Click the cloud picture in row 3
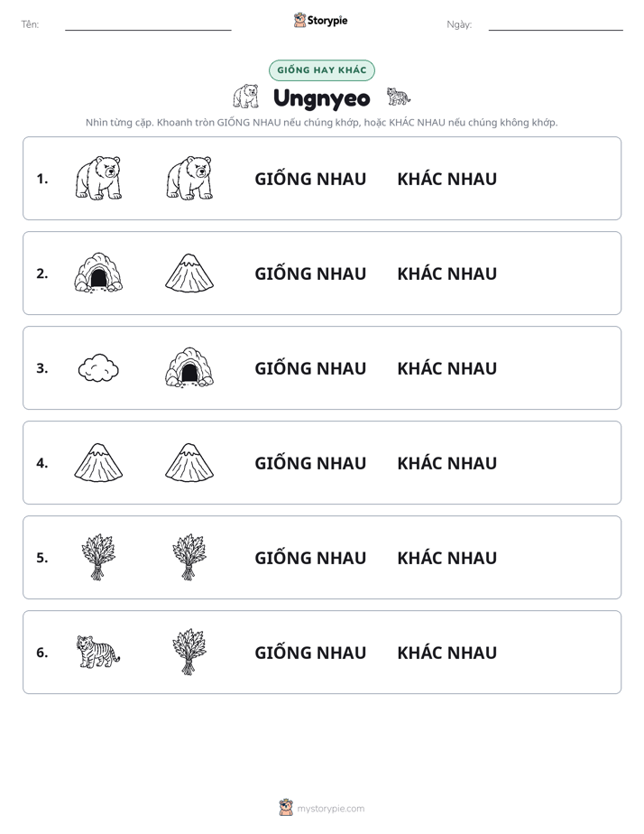 point(98,368)
